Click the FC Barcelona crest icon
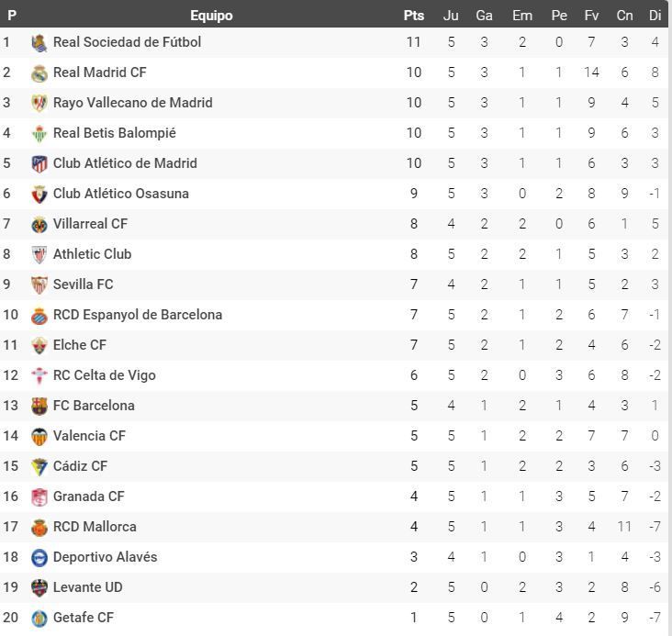This screenshot has width=672, height=636. [x=39, y=406]
